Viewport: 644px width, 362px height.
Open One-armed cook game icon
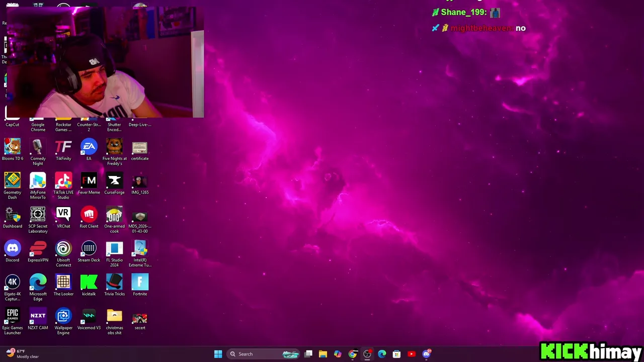click(114, 220)
